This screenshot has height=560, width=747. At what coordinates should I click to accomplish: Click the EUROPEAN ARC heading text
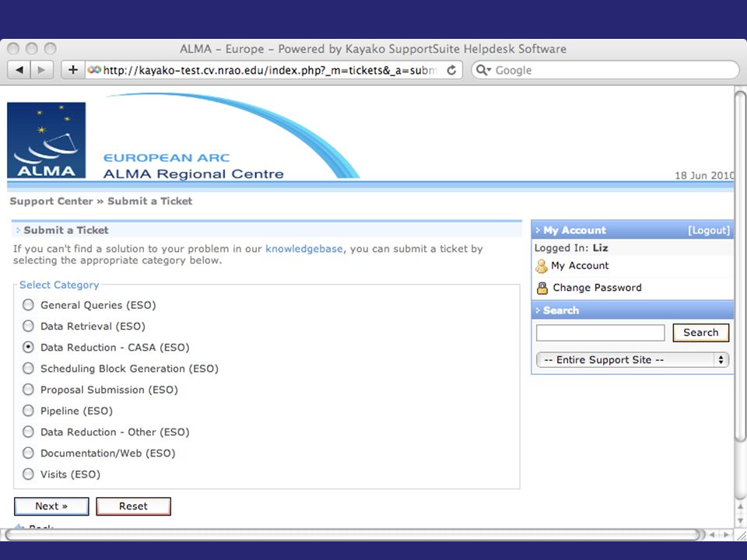coord(167,158)
